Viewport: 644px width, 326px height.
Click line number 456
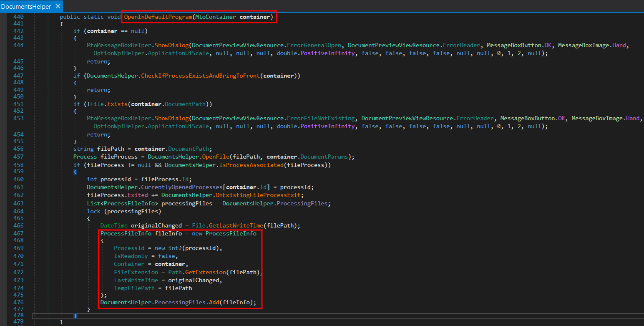point(19,149)
